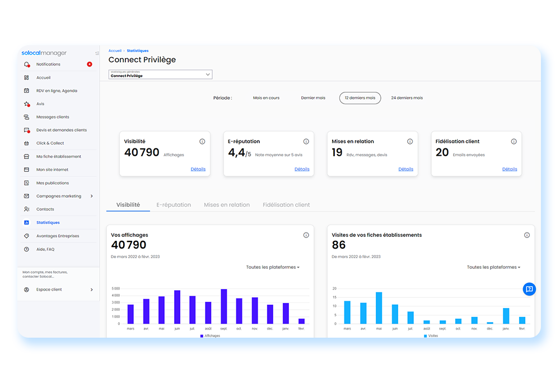560x392 pixels.
Task: Switch to the Mises en relation tab
Action: point(227,205)
